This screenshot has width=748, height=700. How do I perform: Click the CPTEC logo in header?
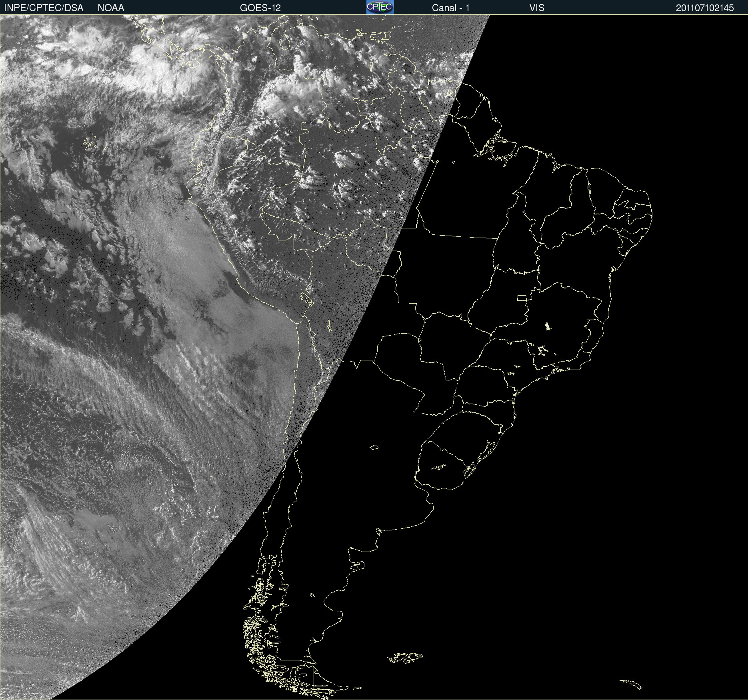tap(380, 7)
